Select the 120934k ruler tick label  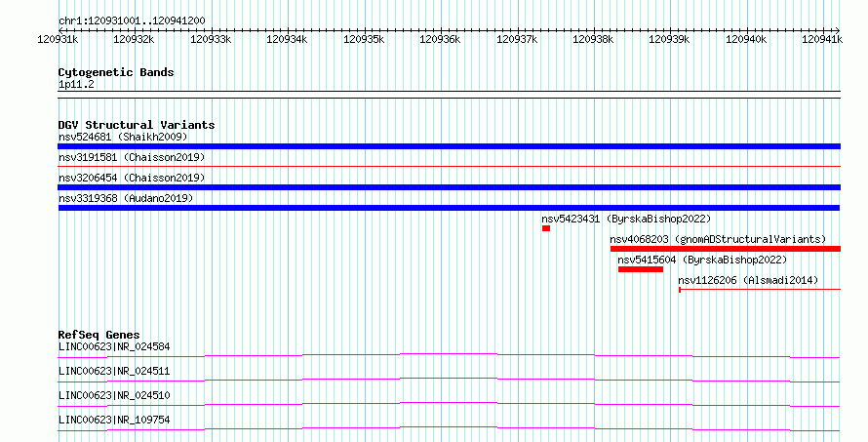click(287, 39)
